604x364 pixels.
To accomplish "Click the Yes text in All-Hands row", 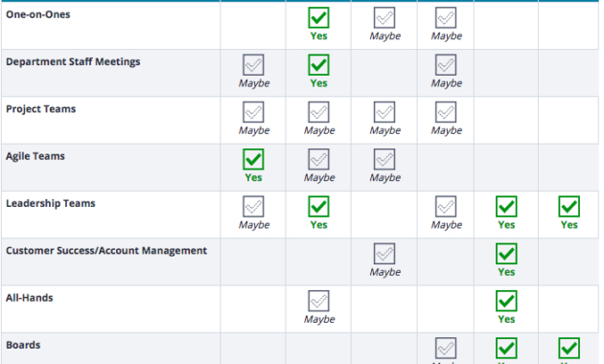I will (506, 319).
